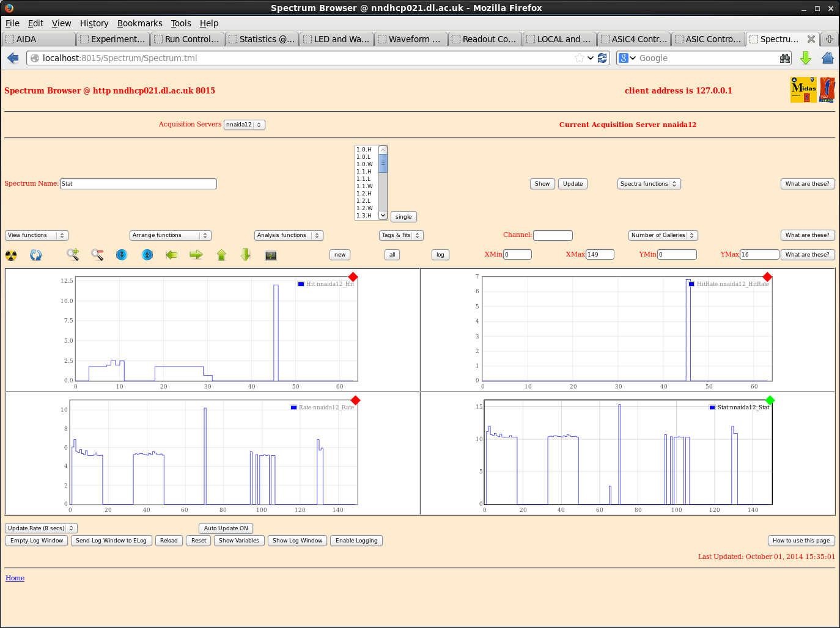Click the all button
This screenshot has width=840, height=628.
392,255
